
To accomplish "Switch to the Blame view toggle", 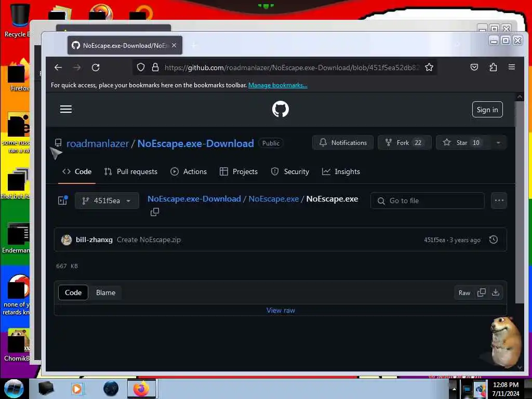I will click(x=105, y=292).
